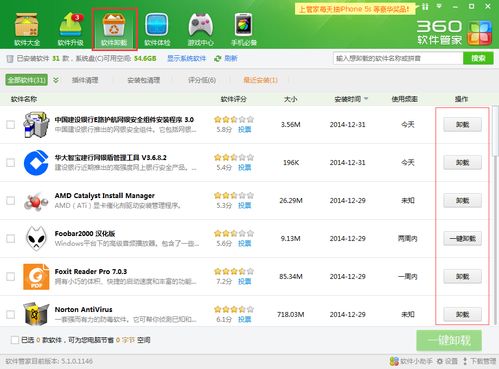Check the box for Foobar2000 汉化版

11,239
